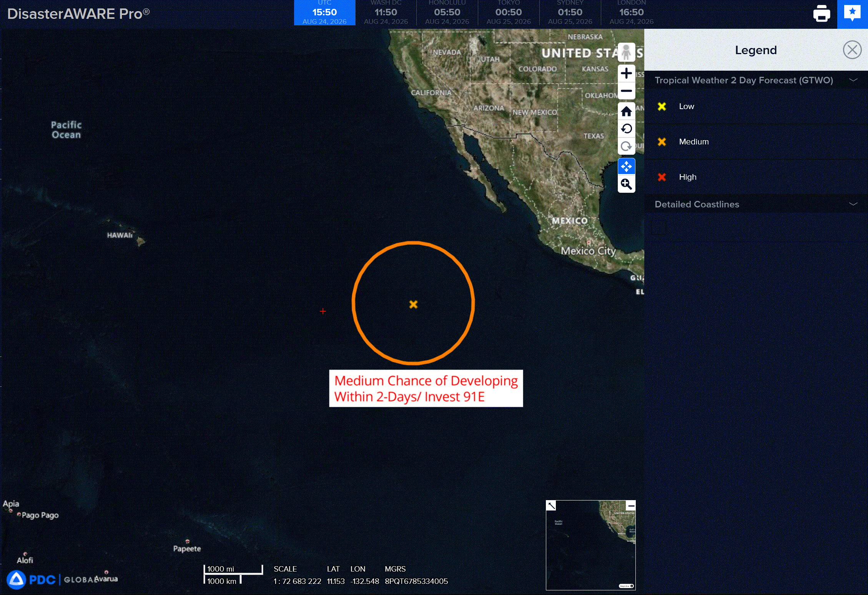The height and width of the screenshot is (595, 868).
Task: Close the Legend panel
Action: (x=852, y=50)
